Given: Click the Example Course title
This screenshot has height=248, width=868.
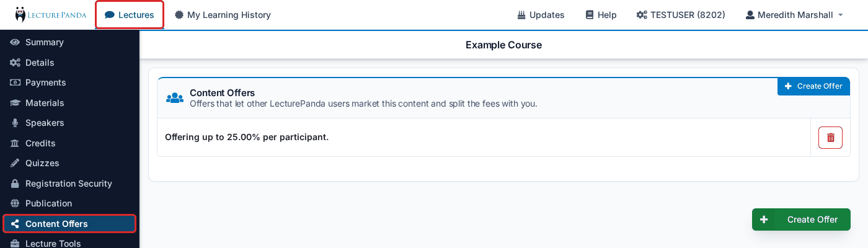Looking at the screenshot, I should point(503,45).
